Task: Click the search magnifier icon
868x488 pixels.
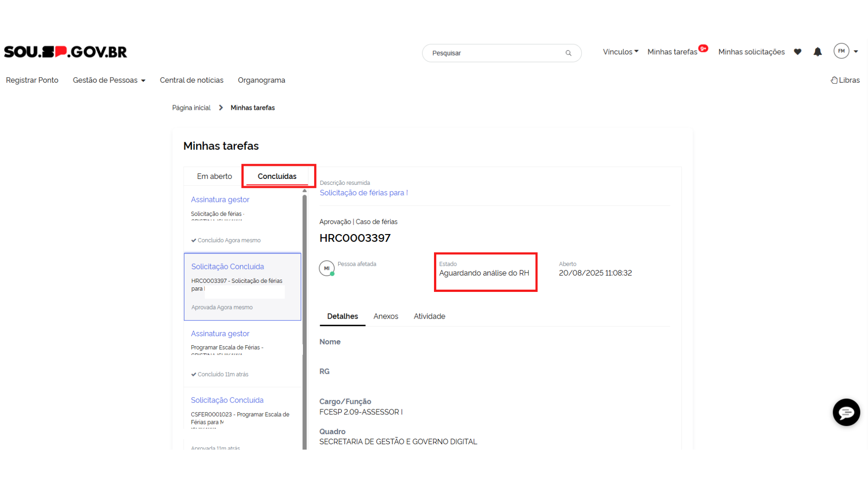Action: click(568, 53)
